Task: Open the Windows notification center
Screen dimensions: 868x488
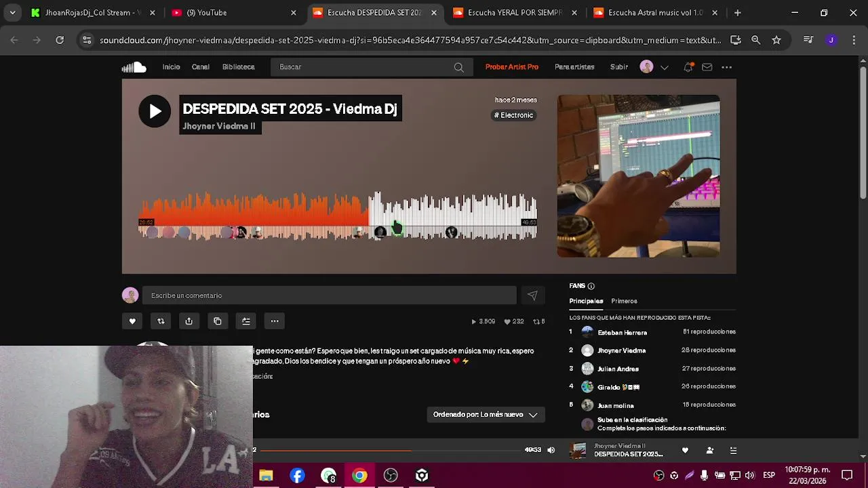Action: [847, 475]
